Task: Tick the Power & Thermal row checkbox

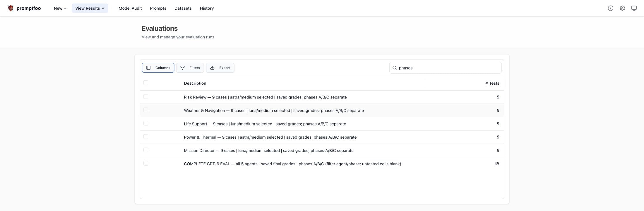Action: 146,137
